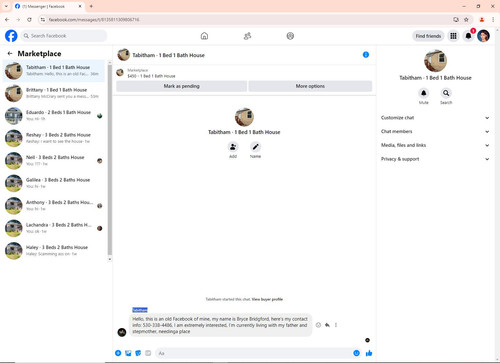Image resolution: width=500 pixels, height=363 pixels.
Task: Open Galilea - 3 Beds 2 Baths House chat
Action: coord(54,183)
